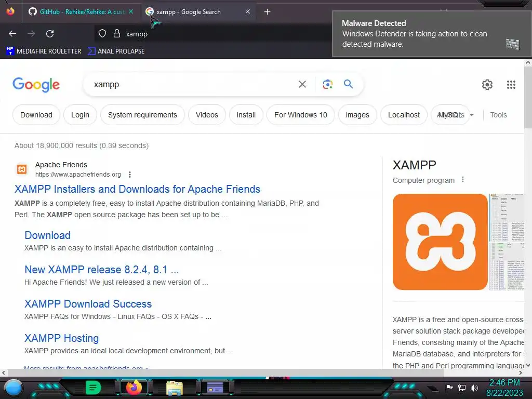The height and width of the screenshot is (399, 532).
Task: Click the Windows Start orb
Action: (x=13, y=388)
